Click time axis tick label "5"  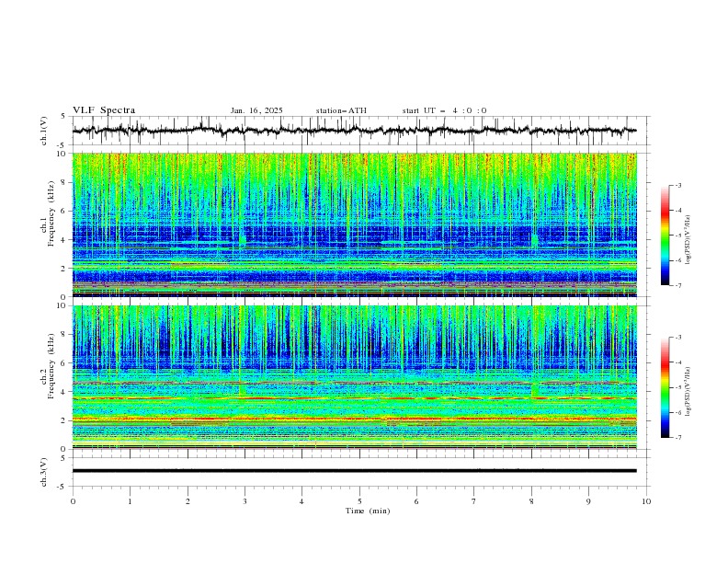(x=359, y=501)
